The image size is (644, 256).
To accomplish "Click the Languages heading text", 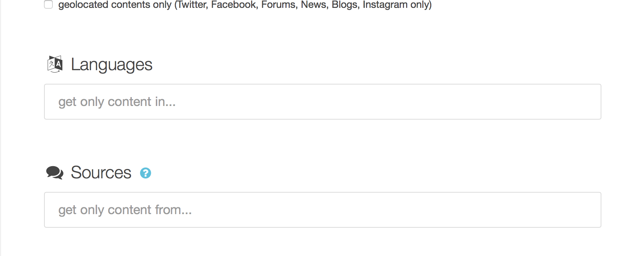I will [x=111, y=65].
